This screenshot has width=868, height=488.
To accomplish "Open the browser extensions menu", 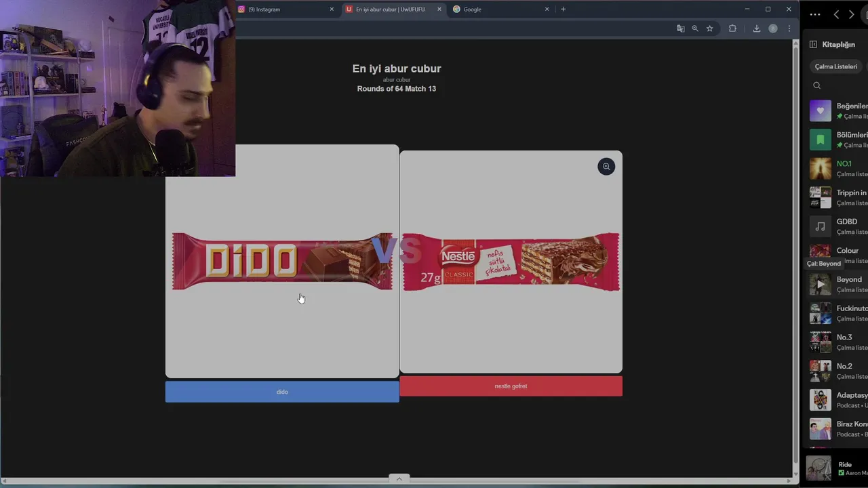I will (x=732, y=28).
